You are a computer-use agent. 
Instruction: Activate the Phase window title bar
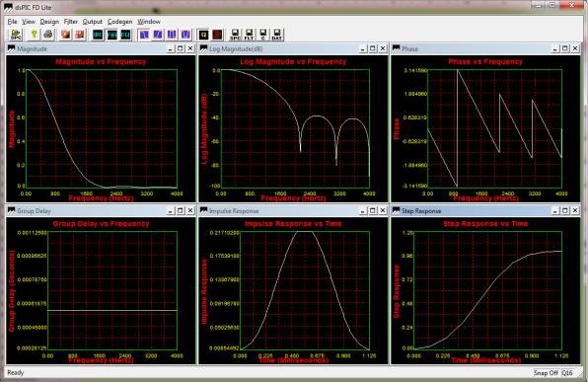[485, 48]
